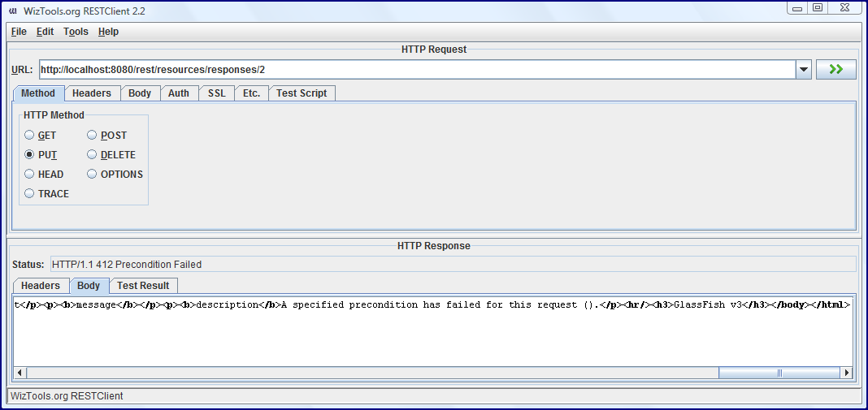Click the horizontal scrollbar thumb in response body

(x=779, y=373)
